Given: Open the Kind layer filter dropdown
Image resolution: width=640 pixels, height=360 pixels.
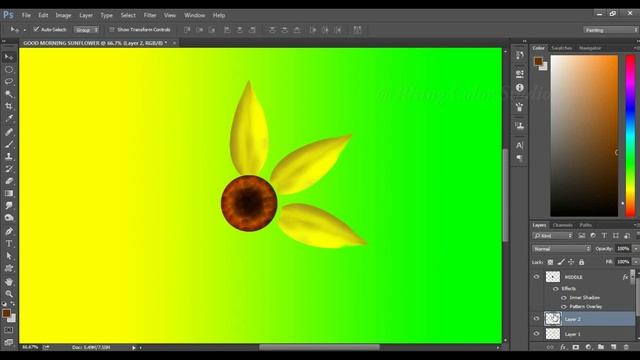Looking at the screenshot, I should (x=553, y=236).
